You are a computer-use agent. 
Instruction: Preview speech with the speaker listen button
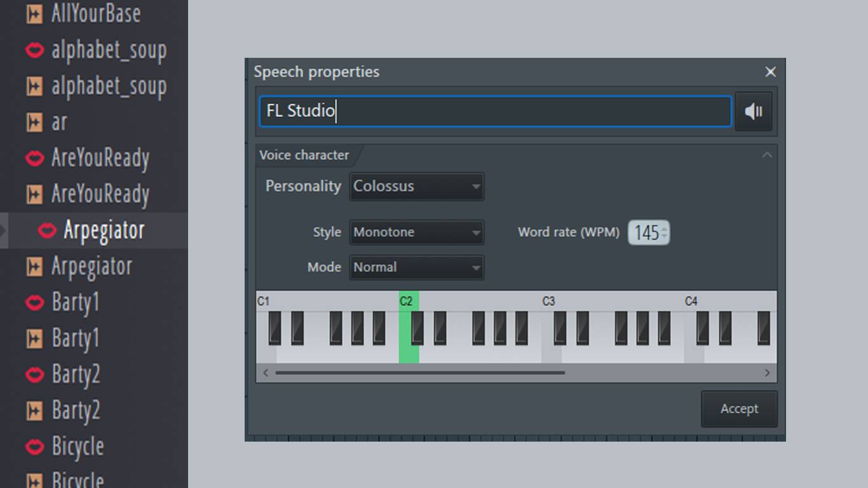tap(754, 112)
